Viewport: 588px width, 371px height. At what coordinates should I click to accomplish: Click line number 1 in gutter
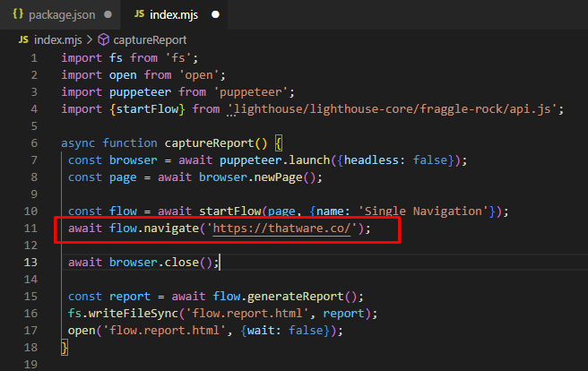tap(34, 58)
